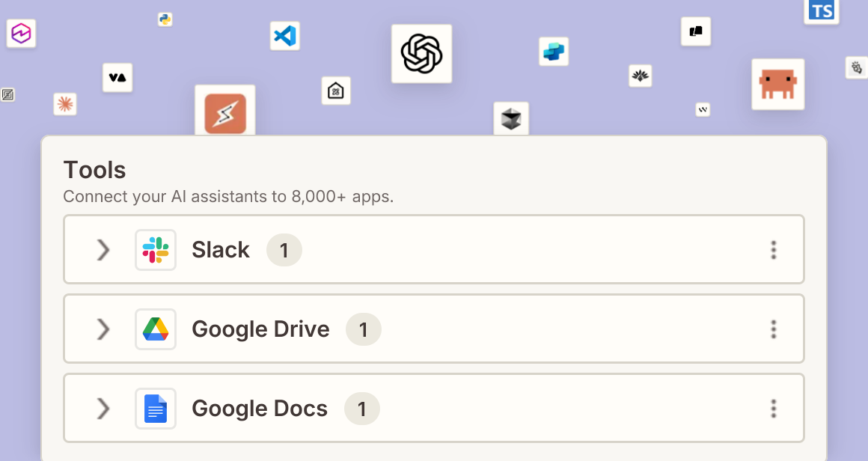Open the purple hexagon icon tile

21,33
